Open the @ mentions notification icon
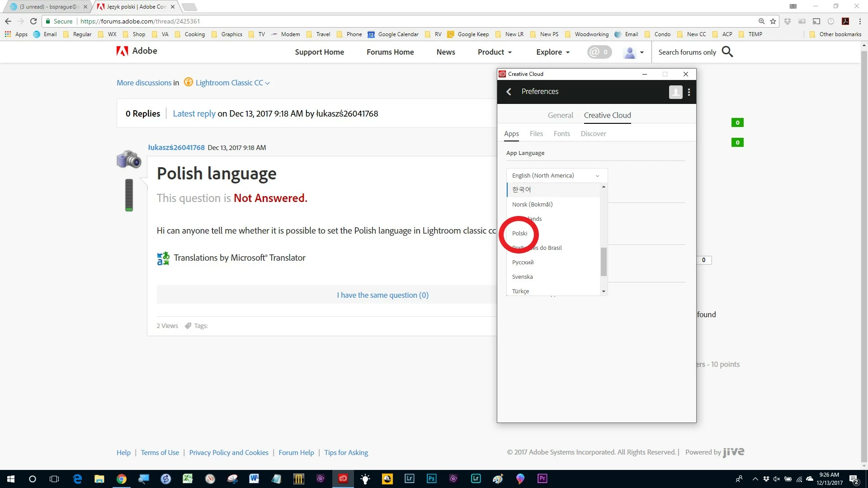 (599, 52)
